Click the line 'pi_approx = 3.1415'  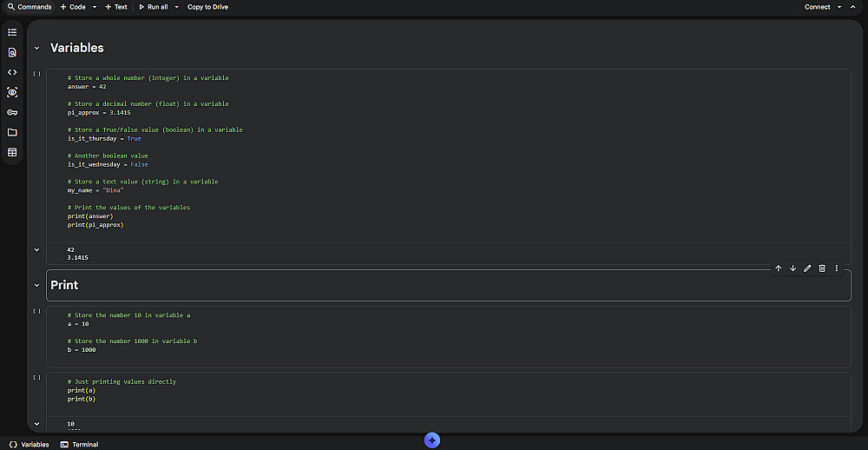coord(99,113)
